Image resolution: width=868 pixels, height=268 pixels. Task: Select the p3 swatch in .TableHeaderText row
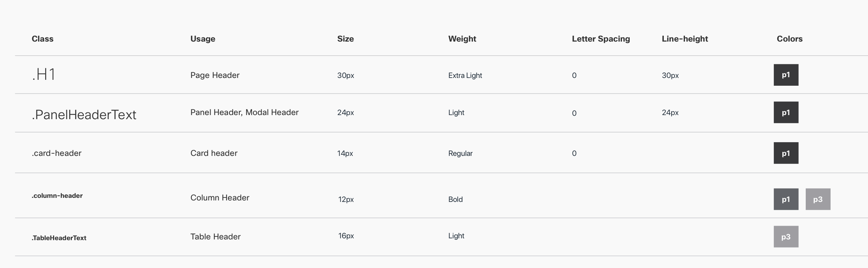click(x=786, y=237)
